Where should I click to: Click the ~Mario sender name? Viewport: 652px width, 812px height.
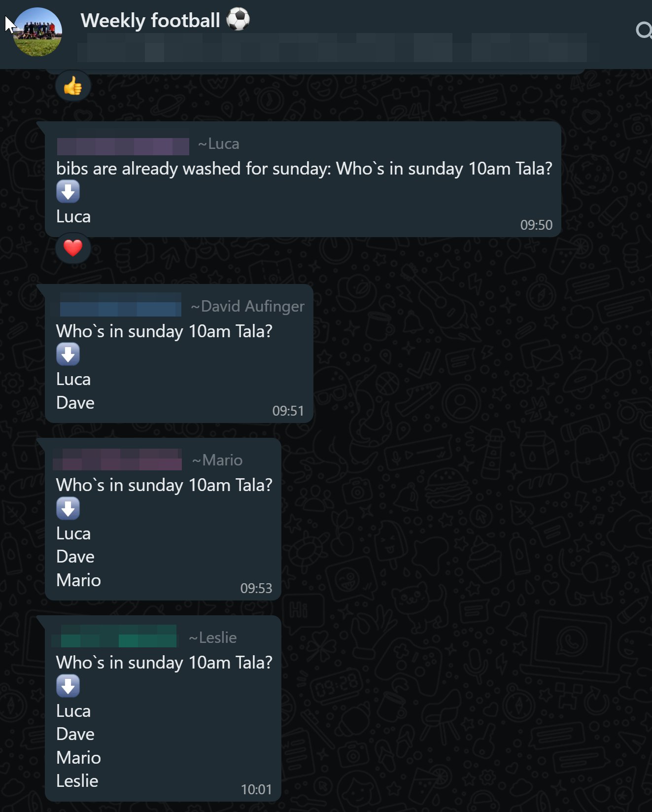(x=217, y=460)
